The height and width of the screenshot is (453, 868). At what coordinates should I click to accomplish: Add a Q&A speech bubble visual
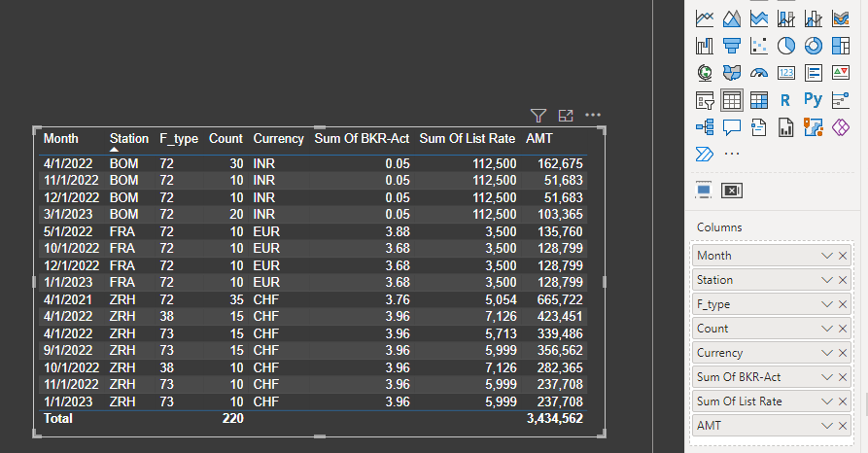click(x=732, y=126)
